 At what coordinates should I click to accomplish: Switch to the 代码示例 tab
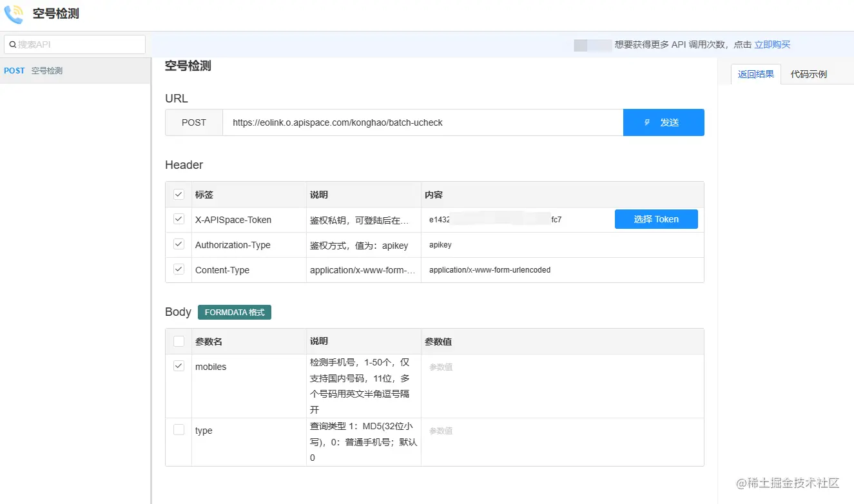(x=808, y=74)
